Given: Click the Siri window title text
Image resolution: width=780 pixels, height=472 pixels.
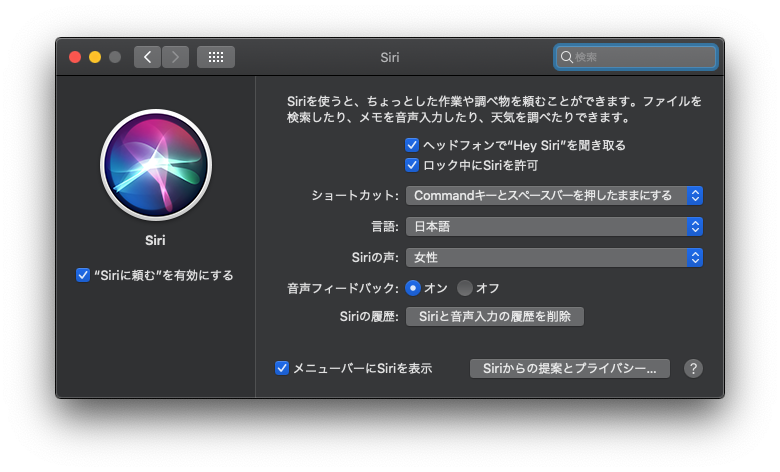Looking at the screenshot, I should (390, 57).
